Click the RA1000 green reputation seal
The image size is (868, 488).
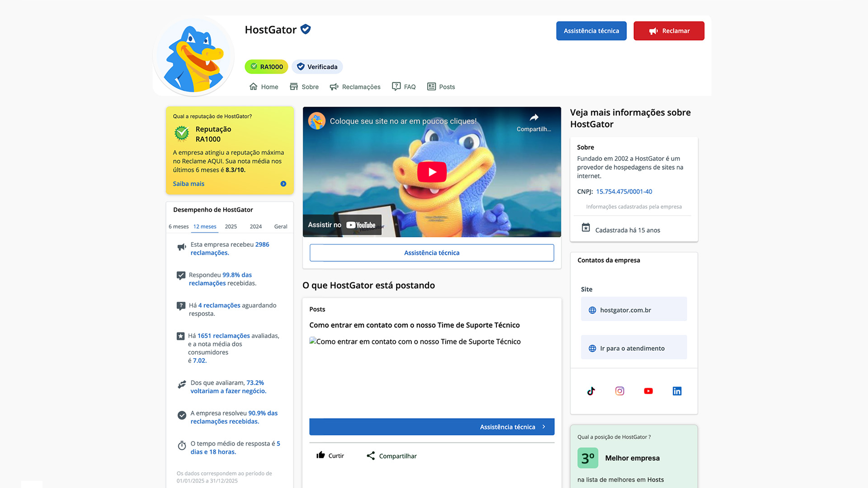pos(266,66)
